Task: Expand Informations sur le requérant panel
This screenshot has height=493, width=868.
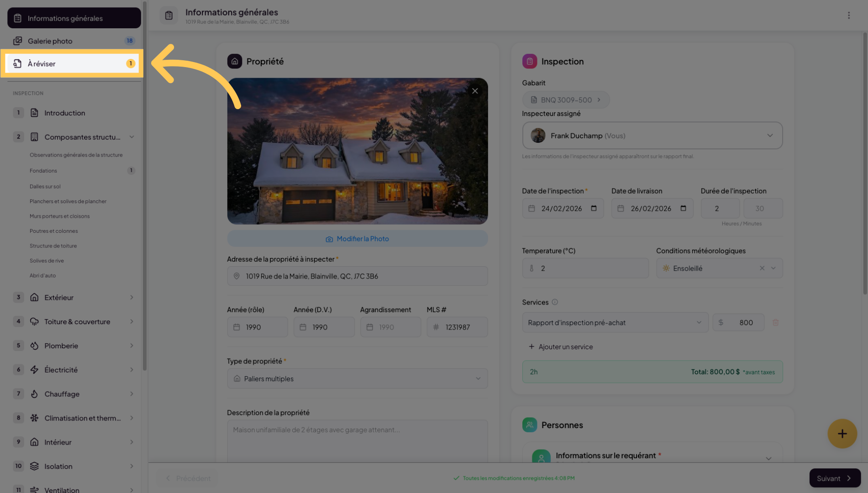Action: (x=768, y=458)
